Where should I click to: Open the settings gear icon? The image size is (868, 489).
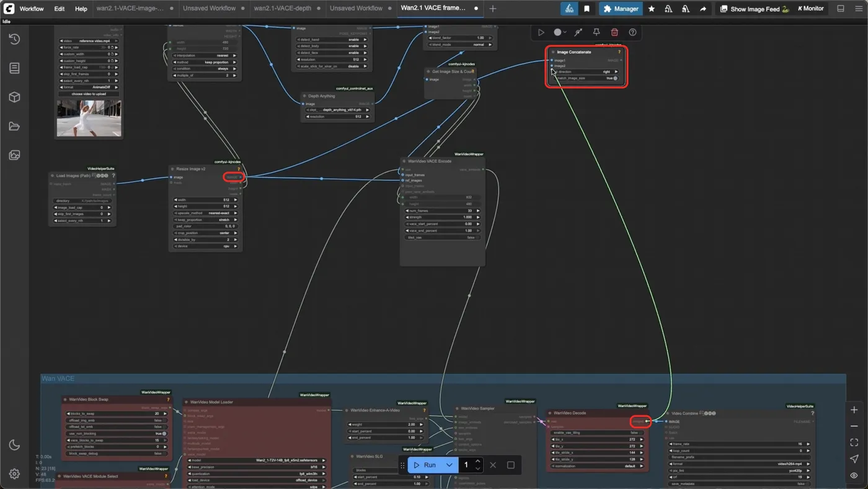coord(14,474)
